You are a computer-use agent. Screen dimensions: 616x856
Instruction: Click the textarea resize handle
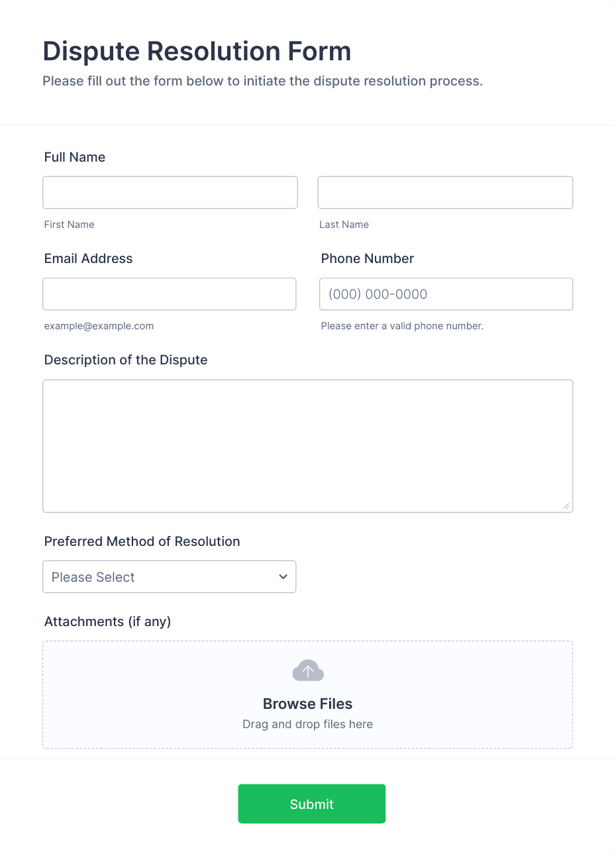click(566, 506)
